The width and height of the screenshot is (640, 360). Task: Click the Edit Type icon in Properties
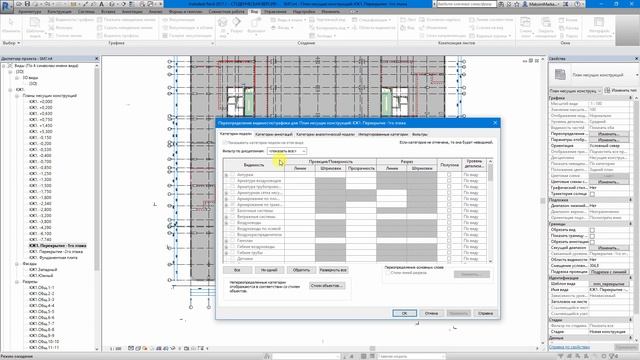click(x=607, y=90)
